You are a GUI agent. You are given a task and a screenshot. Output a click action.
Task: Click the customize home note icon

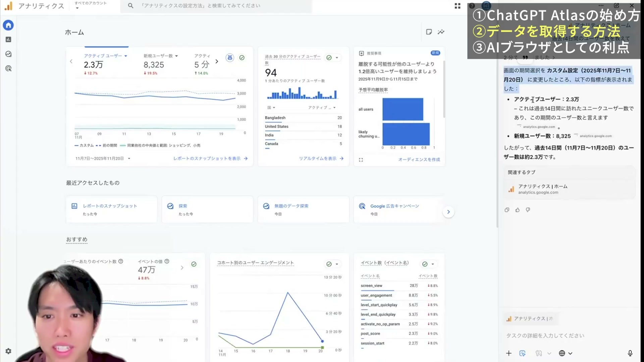point(429,32)
